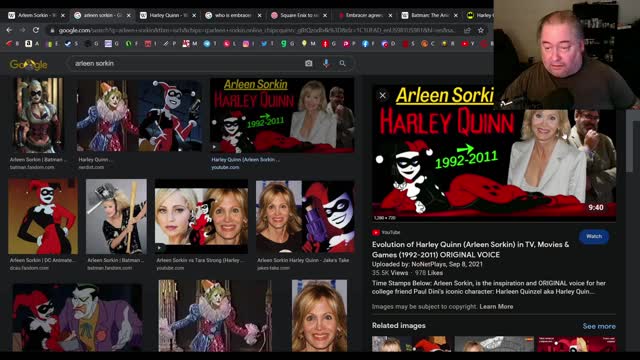Click the 9:40 duration badge
Image resolution: width=640 pixels, height=360 pixels.
596,207
